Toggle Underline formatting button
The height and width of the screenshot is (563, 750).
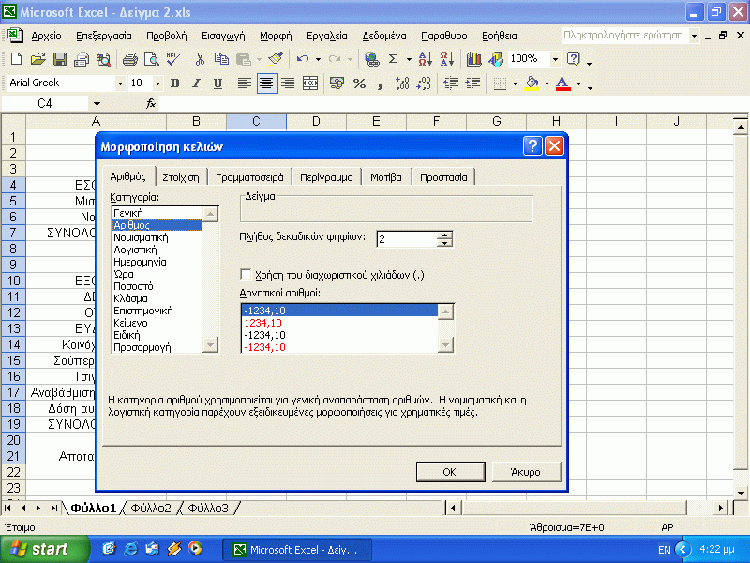(x=218, y=84)
